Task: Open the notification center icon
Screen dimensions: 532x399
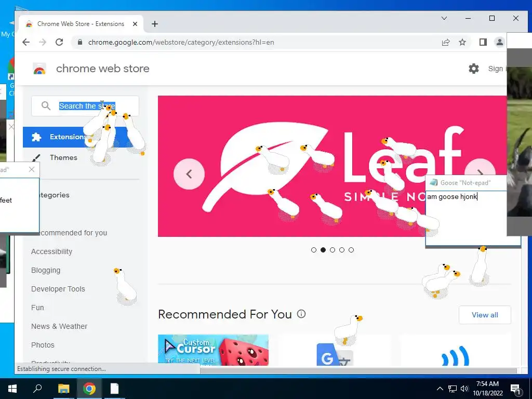Action: 516,389
